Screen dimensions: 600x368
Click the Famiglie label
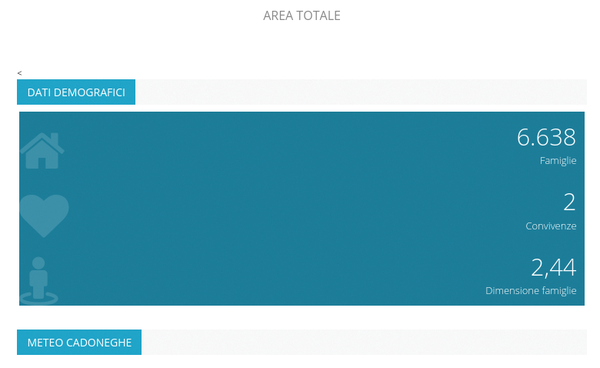(x=558, y=161)
